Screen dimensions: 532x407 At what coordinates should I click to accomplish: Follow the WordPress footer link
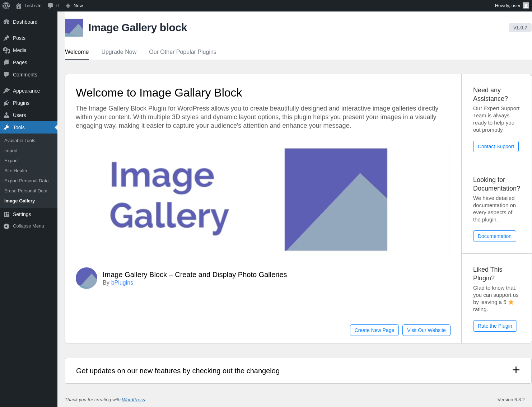pos(134,400)
